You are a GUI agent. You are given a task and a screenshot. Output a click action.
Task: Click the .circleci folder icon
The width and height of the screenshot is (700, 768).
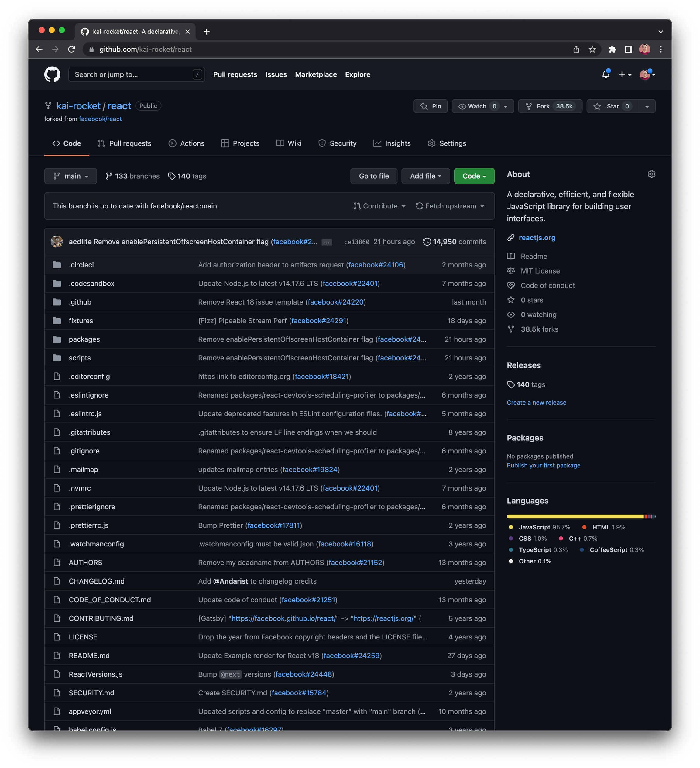pyautogui.click(x=57, y=265)
